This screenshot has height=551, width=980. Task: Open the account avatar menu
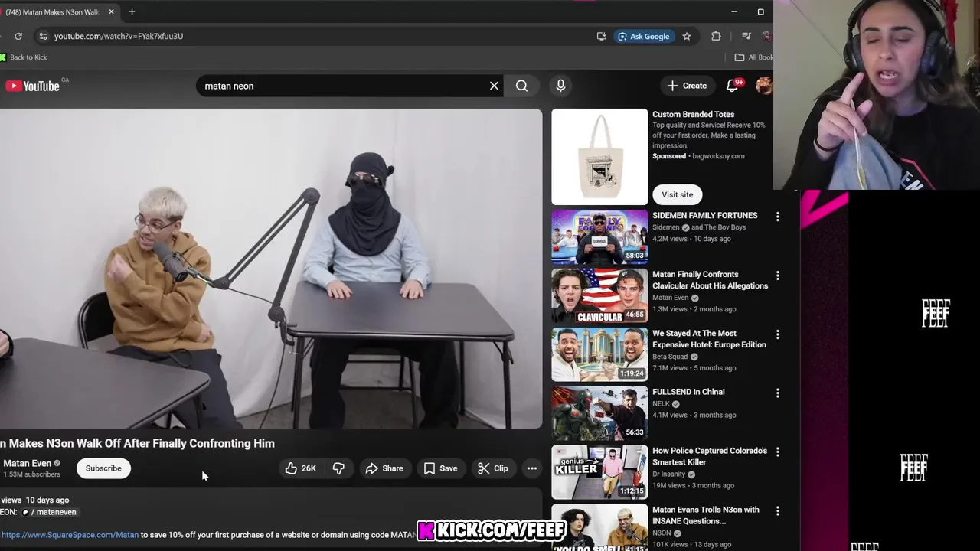coord(763,86)
